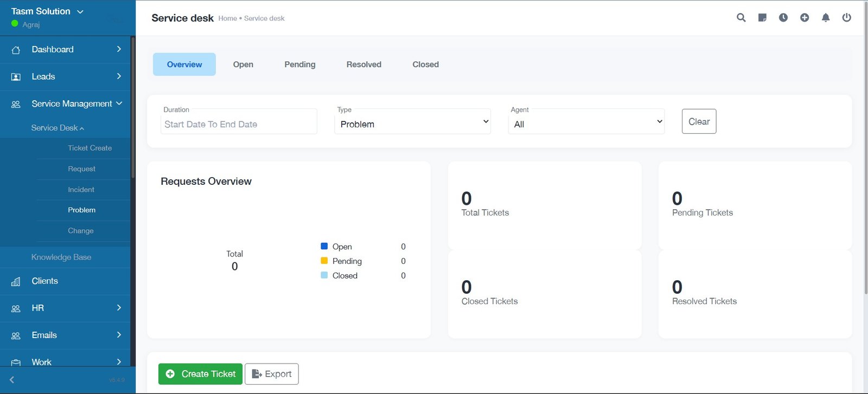
Task: Click the Export button
Action: [x=272, y=374]
